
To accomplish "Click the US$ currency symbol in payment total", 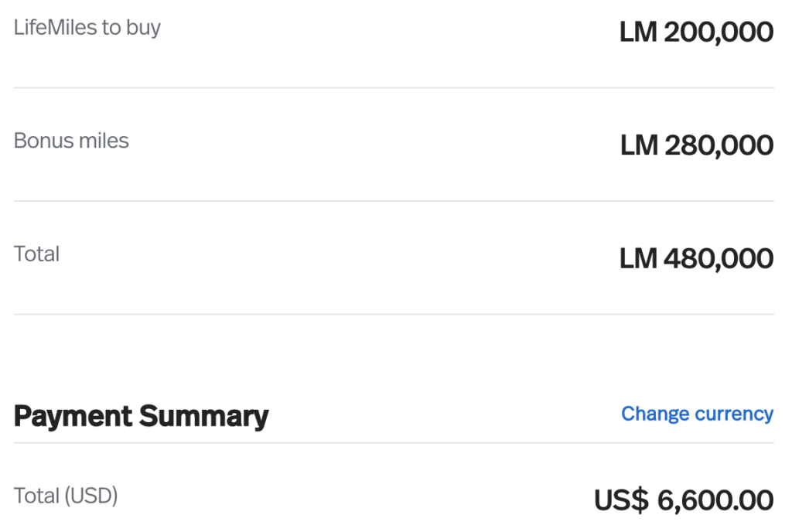I will point(621,500).
